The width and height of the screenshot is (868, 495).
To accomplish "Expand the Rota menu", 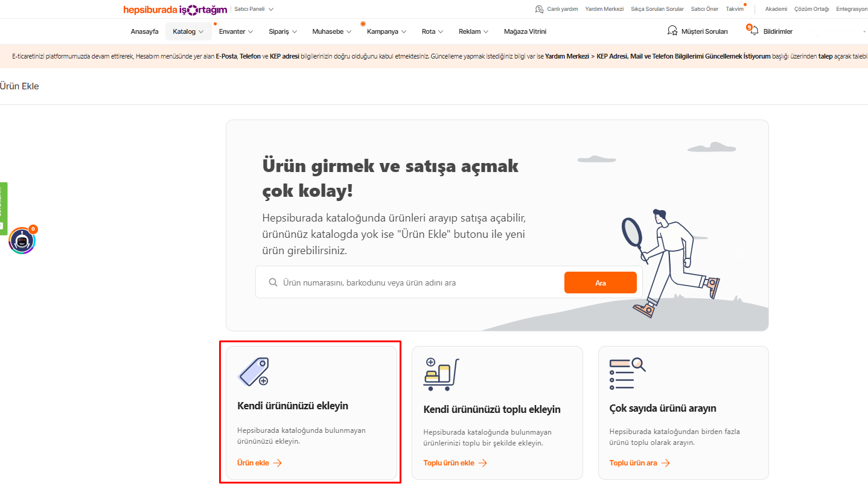I will click(432, 31).
